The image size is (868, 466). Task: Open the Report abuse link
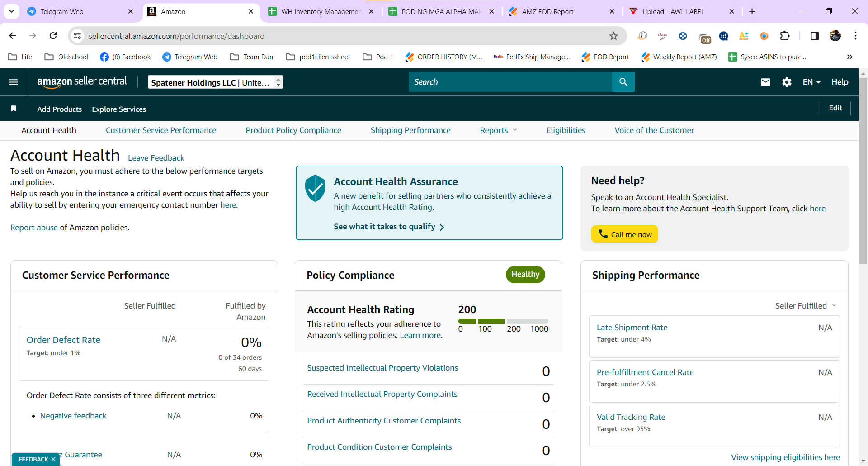(34, 228)
